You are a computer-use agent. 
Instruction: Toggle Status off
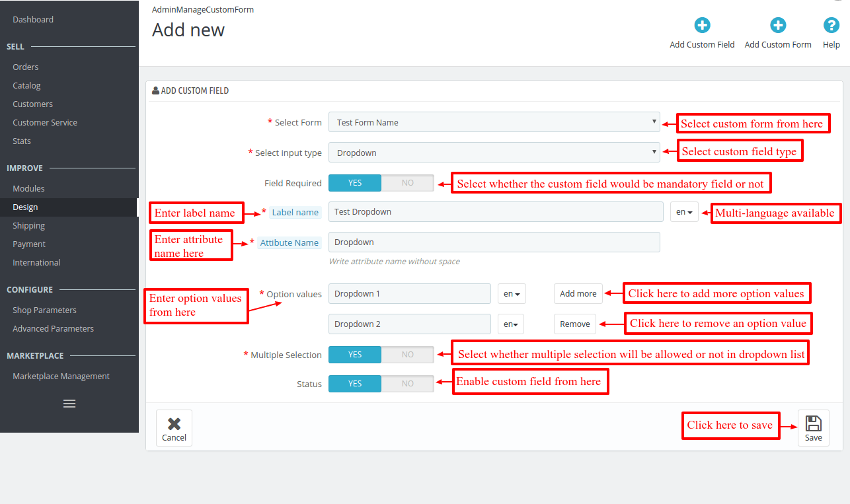(x=408, y=384)
